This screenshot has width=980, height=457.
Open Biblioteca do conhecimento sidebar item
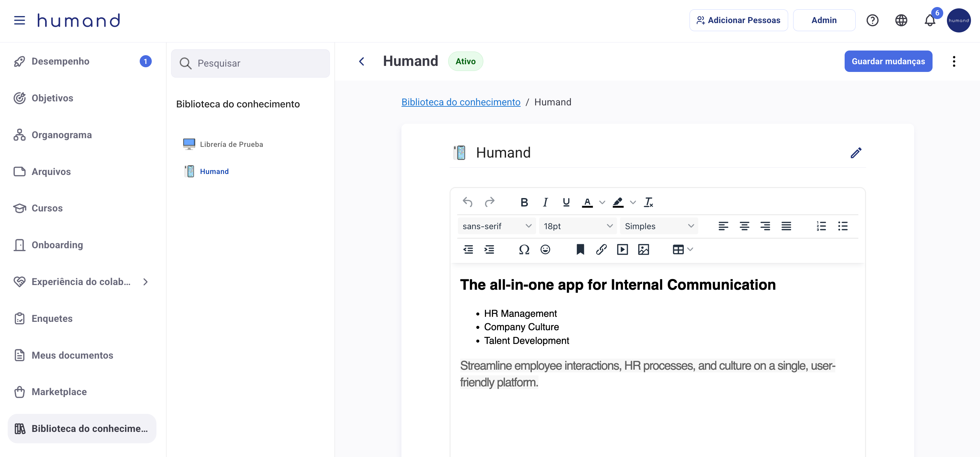tap(82, 429)
